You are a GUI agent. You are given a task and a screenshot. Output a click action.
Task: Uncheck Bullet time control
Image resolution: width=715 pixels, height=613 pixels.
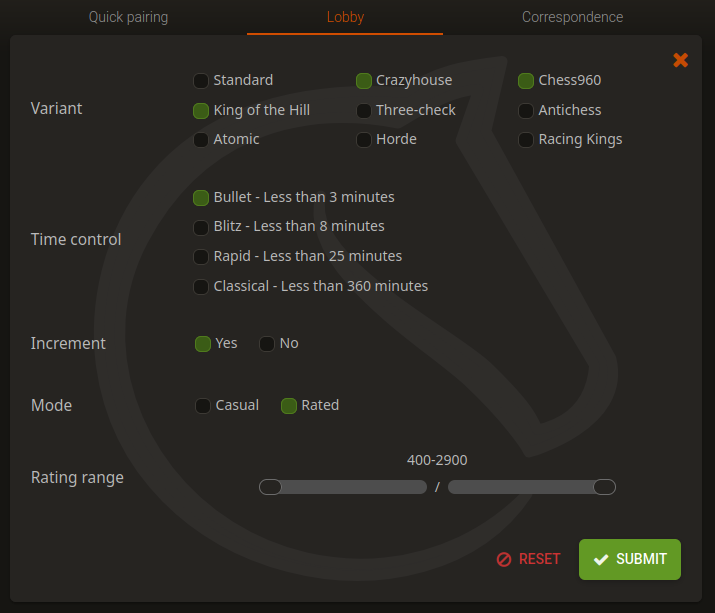(201, 198)
